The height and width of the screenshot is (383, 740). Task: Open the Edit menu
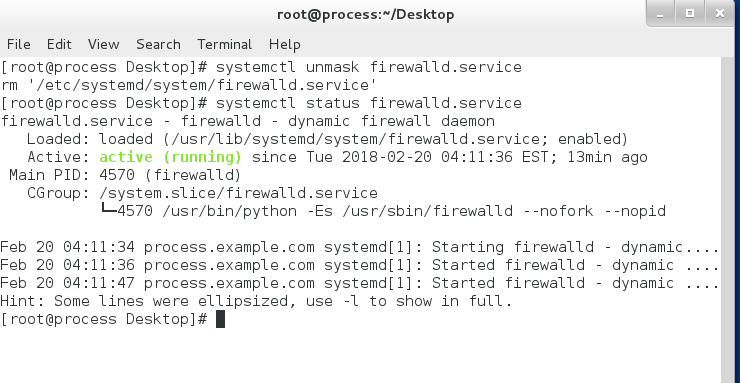click(59, 44)
